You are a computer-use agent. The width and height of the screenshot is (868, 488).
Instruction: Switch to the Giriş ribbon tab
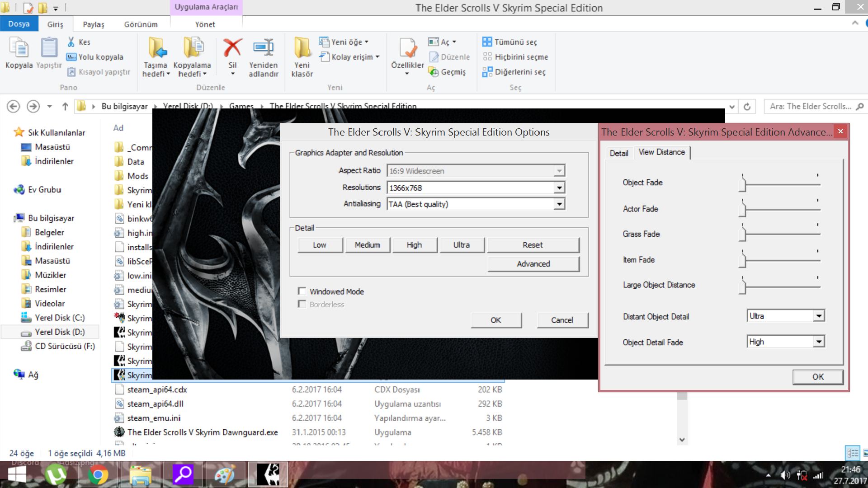55,24
